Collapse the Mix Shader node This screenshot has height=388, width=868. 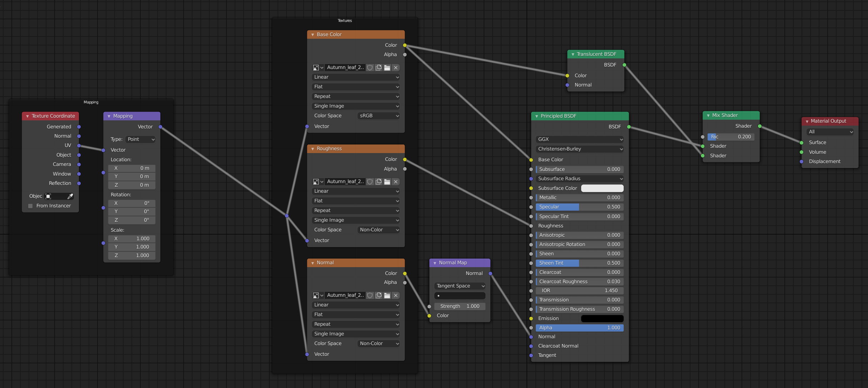click(x=708, y=116)
